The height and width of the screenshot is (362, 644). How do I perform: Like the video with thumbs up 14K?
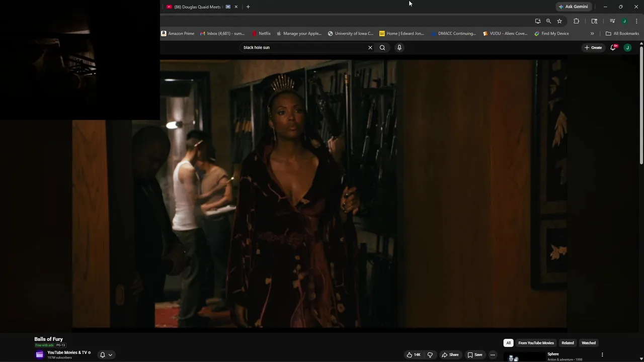414,354
